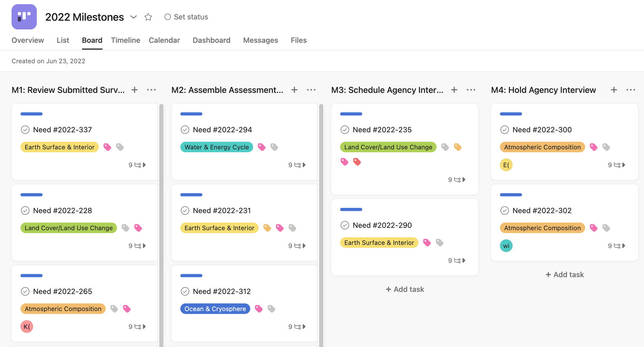The image size is (644, 347).
Task: Click the K( assignee avatar on Need #2022-265
Action: pyautogui.click(x=27, y=326)
